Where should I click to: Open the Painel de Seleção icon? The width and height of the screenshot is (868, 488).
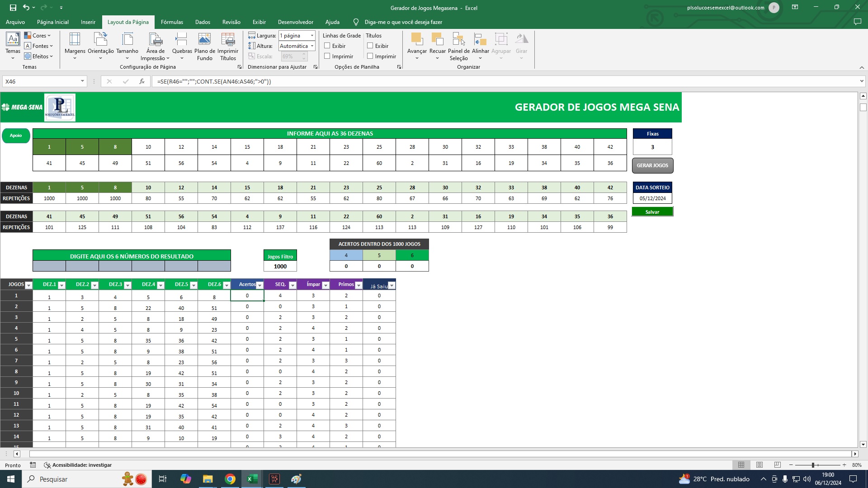pyautogui.click(x=458, y=46)
